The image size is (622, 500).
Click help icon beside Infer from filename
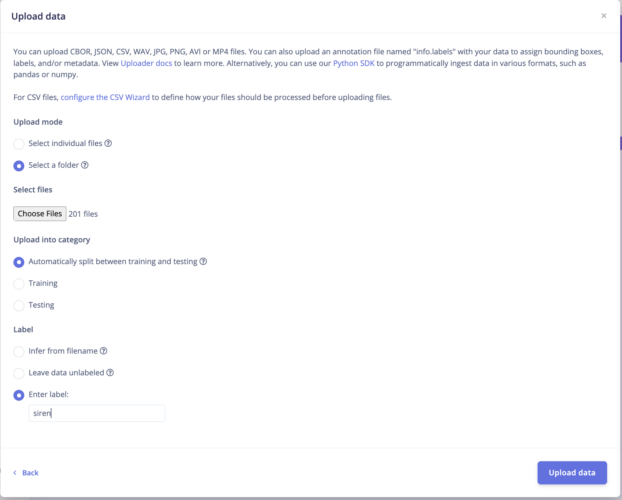(104, 351)
